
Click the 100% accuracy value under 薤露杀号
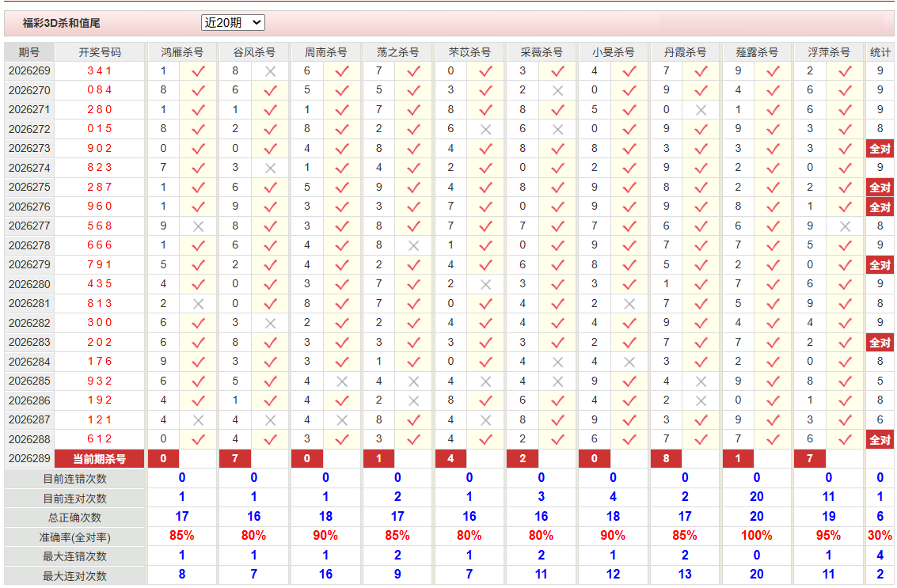(757, 536)
